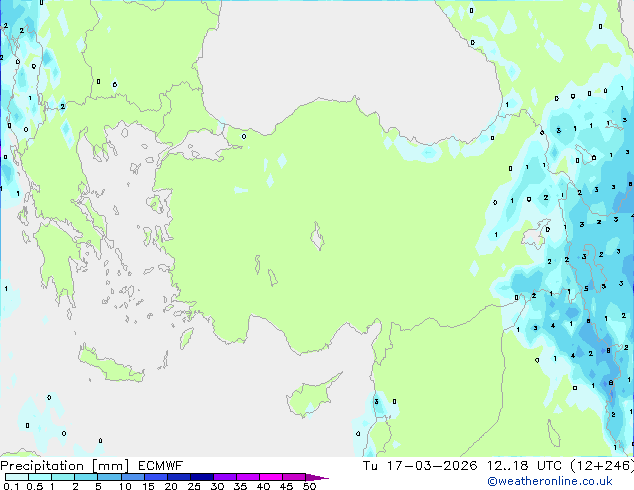Click the date 'Tu 17-03-2026'

click(x=420, y=466)
